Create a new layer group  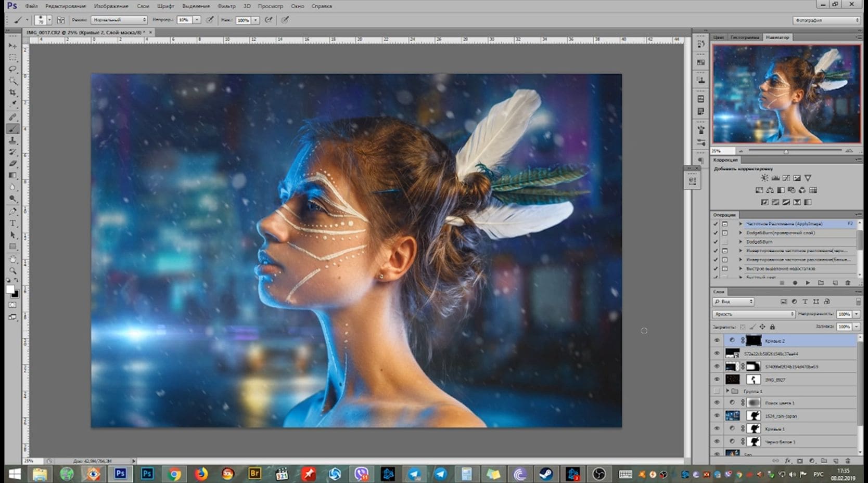824,461
